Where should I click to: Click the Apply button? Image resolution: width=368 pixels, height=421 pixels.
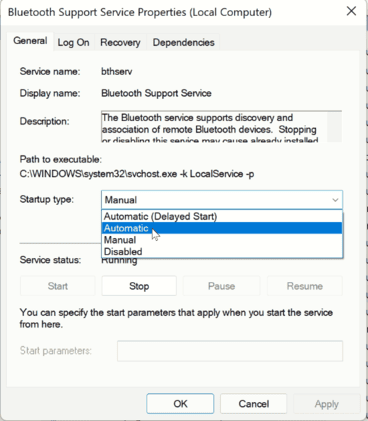pyautogui.click(x=327, y=404)
